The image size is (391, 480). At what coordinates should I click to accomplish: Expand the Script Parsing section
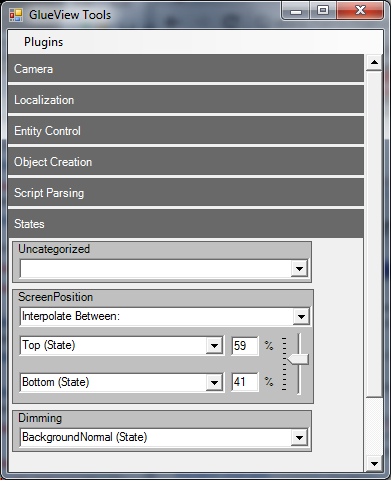pyautogui.click(x=186, y=192)
